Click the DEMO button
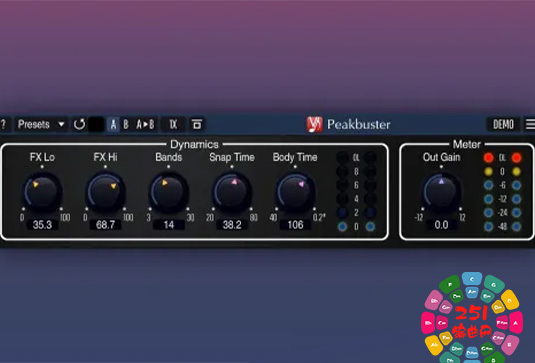 [503, 124]
